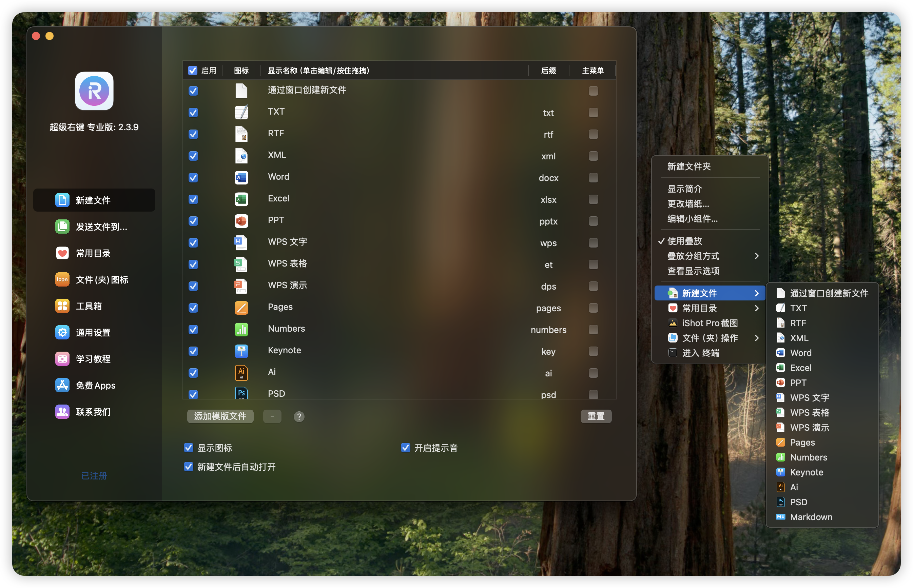Open 联系我们 in the sidebar
The height and width of the screenshot is (588, 913).
[93, 412]
